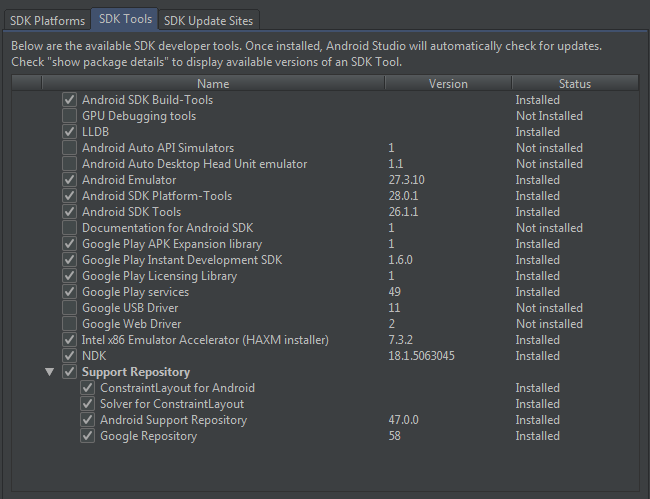Check Android Auto Desktop Head Unit emulator
Viewport: 650px width, 499px height.
coord(69,164)
